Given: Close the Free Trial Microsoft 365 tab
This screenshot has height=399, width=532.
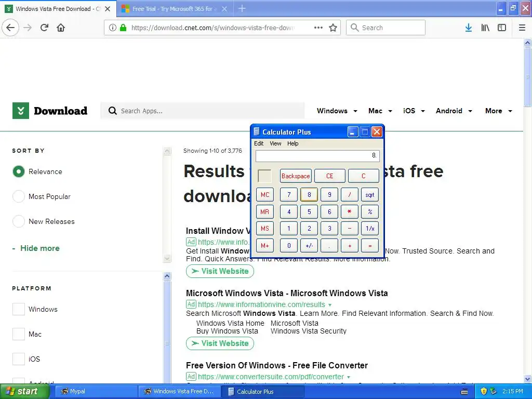Looking at the screenshot, I should coord(224,9).
